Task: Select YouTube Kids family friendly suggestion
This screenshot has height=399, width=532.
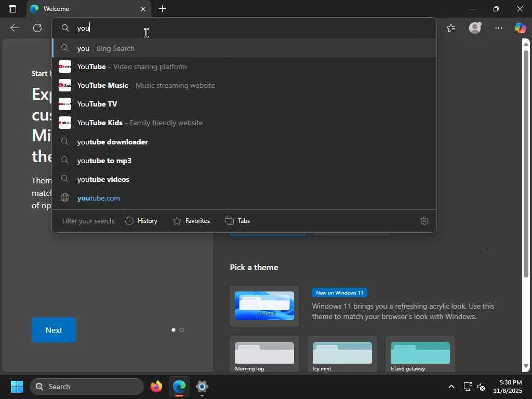Action: pos(244,123)
